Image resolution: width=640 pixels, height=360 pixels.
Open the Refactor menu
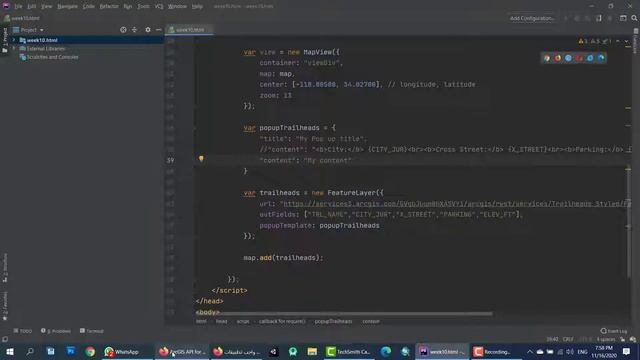point(109,6)
